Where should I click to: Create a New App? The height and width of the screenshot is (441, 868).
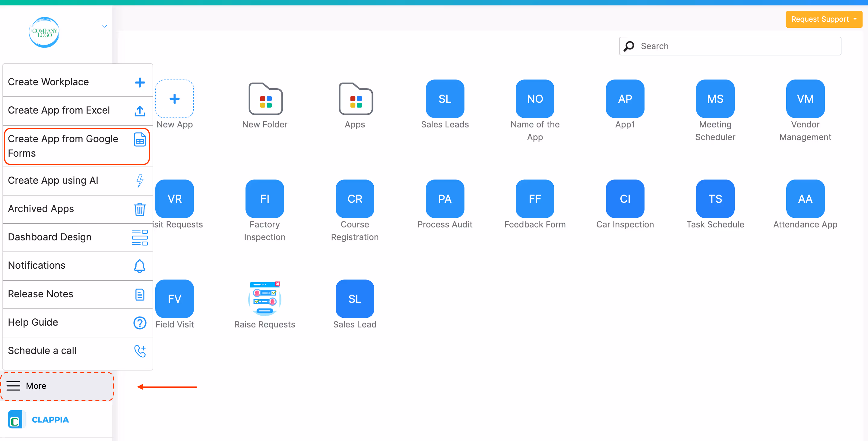click(175, 99)
